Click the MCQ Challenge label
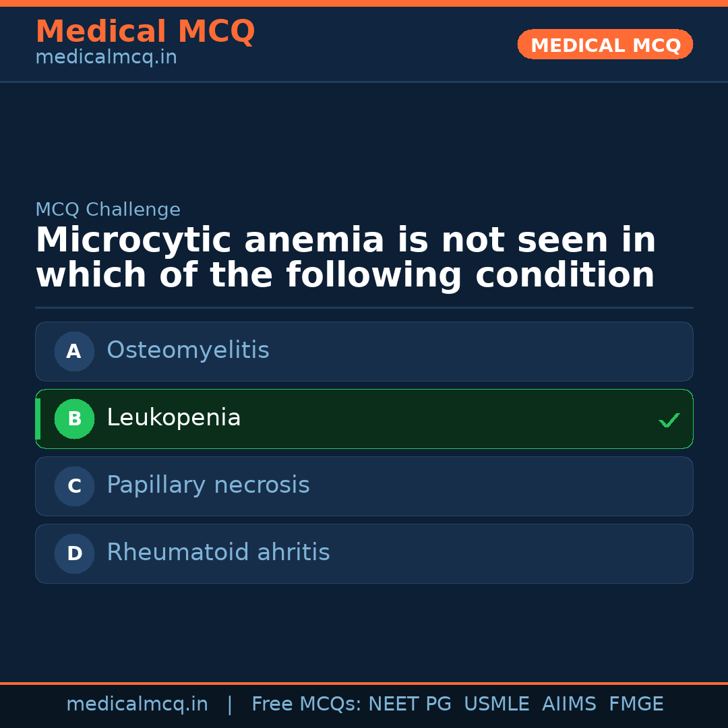The height and width of the screenshot is (728, 728). click(x=108, y=210)
